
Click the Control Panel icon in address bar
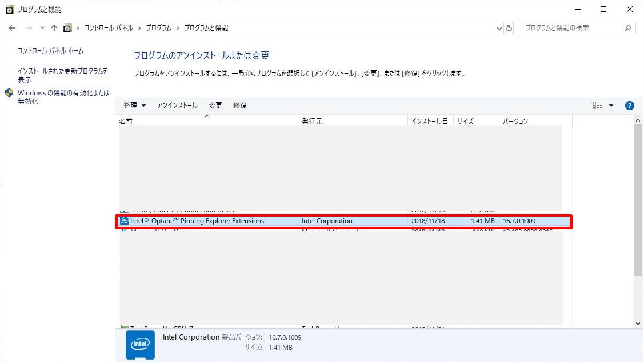coord(67,28)
